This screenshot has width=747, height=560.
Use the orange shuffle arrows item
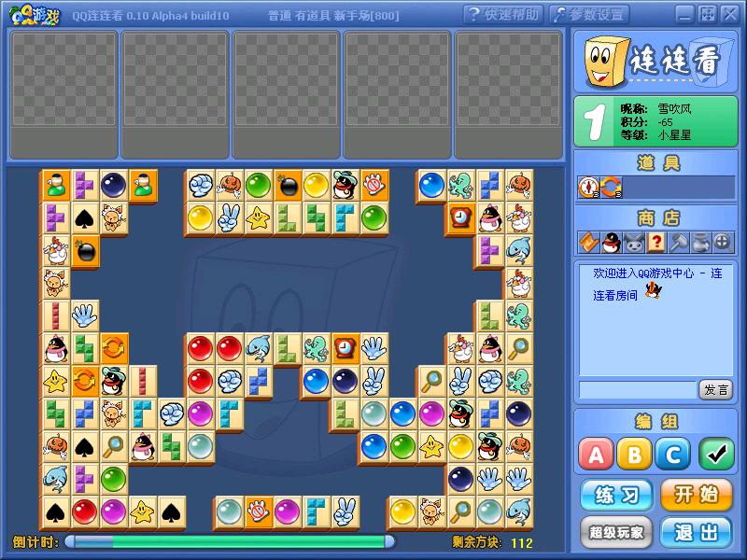(x=611, y=188)
